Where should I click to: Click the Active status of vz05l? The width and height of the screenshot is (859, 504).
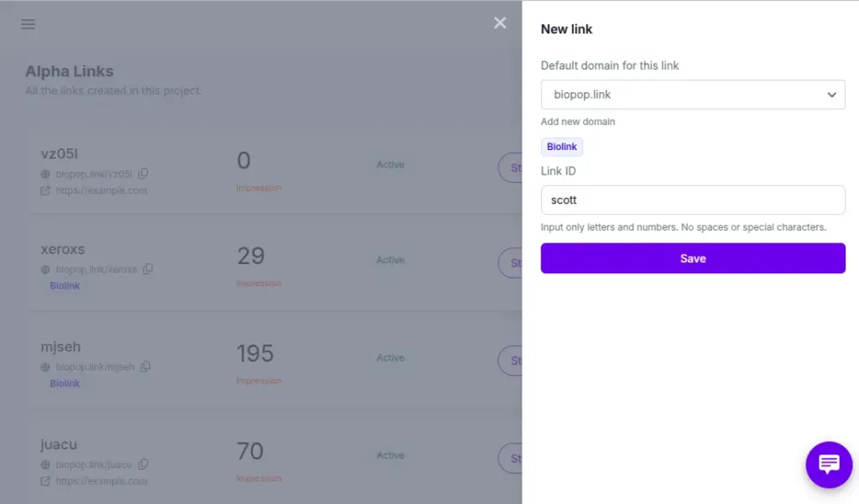tap(390, 165)
